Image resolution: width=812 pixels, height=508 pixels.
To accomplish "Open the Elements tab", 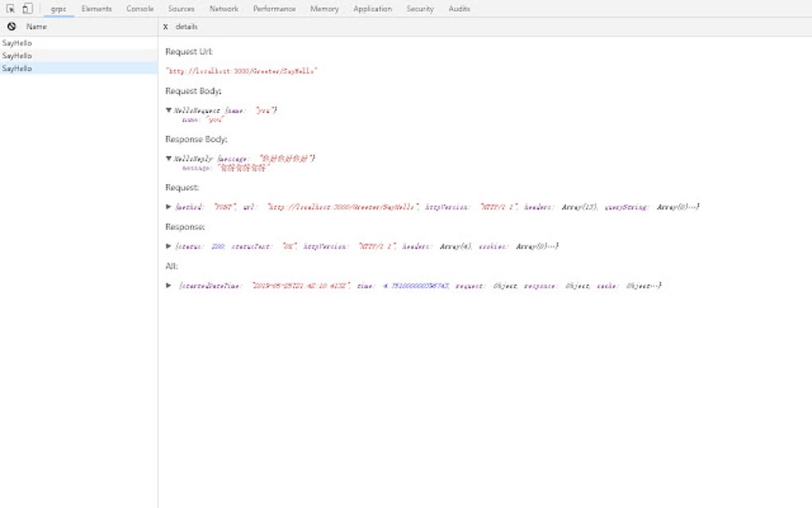I will pyautogui.click(x=96, y=9).
